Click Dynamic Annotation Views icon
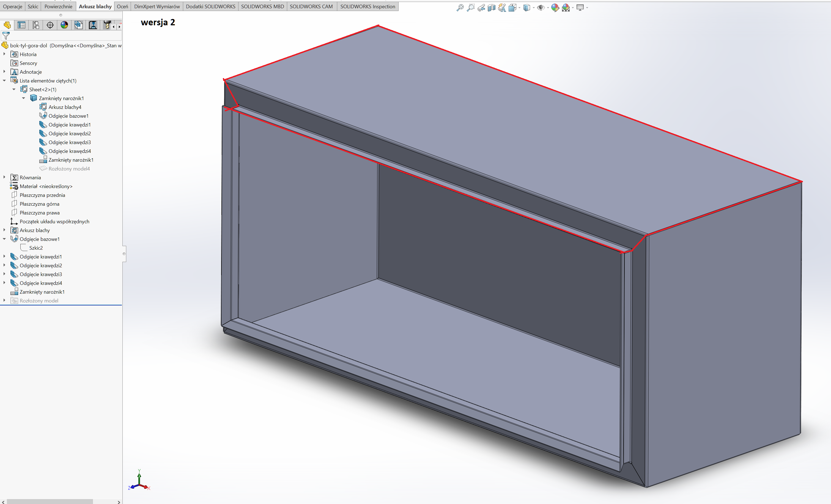This screenshot has width=831, height=504. [502, 7]
